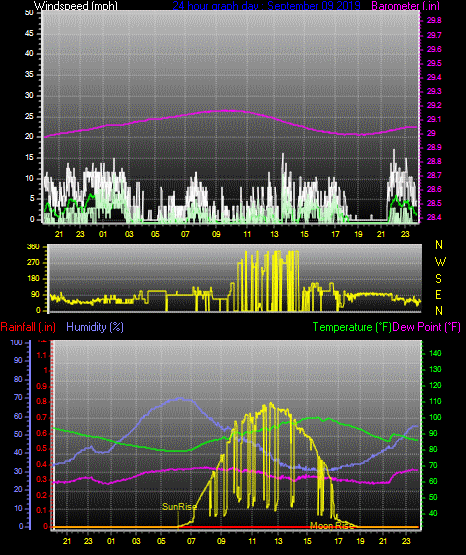The height and width of the screenshot is (555, 466).
Task: Click the 25 mark on windspeed axis
Action: tap(29, 116)
